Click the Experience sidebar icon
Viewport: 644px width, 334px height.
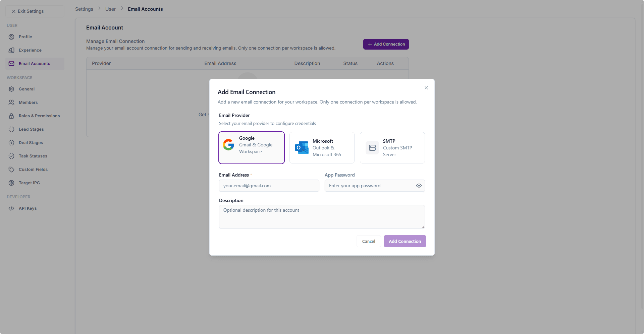[11, 50]
